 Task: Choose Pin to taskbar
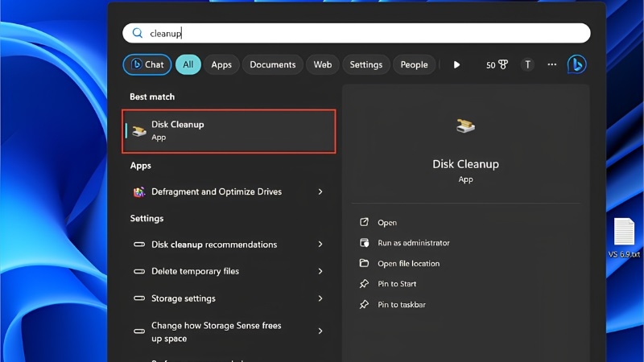pyautogui.click(x=402, y=305)
